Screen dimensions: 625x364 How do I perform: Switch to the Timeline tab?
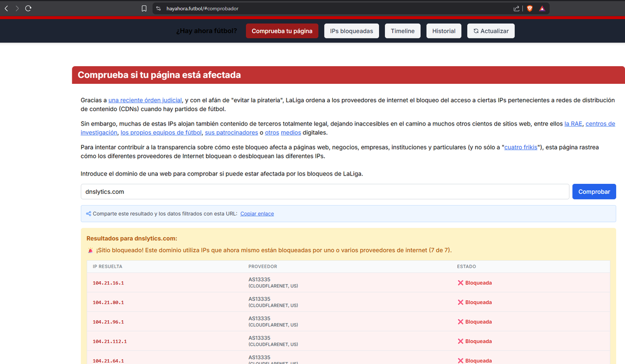coord(403,31)
